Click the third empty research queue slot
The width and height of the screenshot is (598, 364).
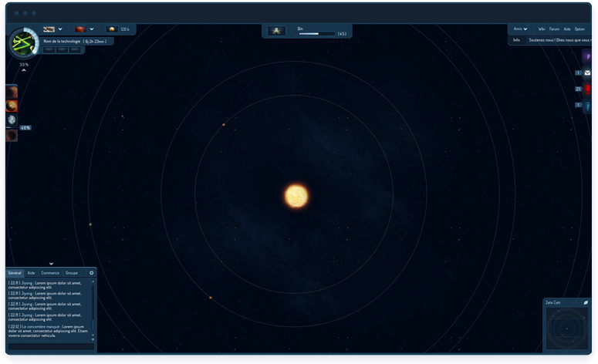[75, 49]
